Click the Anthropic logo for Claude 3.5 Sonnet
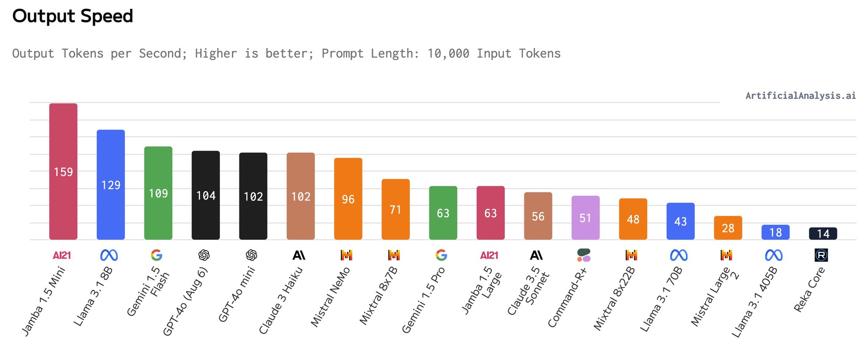868x352 pixels. (x=536, y=255)
